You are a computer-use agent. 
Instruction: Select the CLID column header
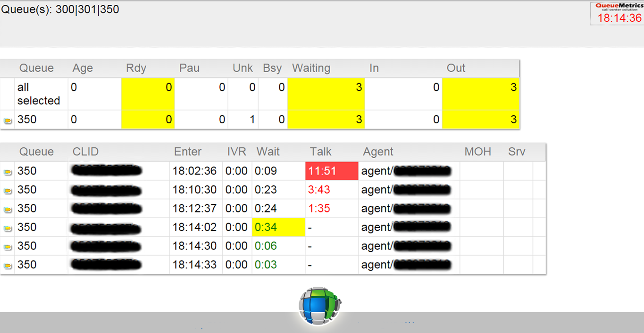pyautogui.click(x=85, y=152)
